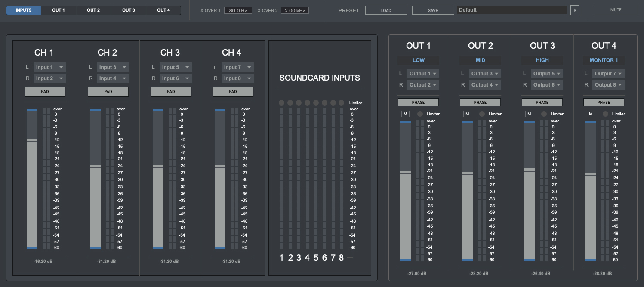The image size is (644, 287).
Task: Click the preset name field showing Default
Action: click(512, 10)
